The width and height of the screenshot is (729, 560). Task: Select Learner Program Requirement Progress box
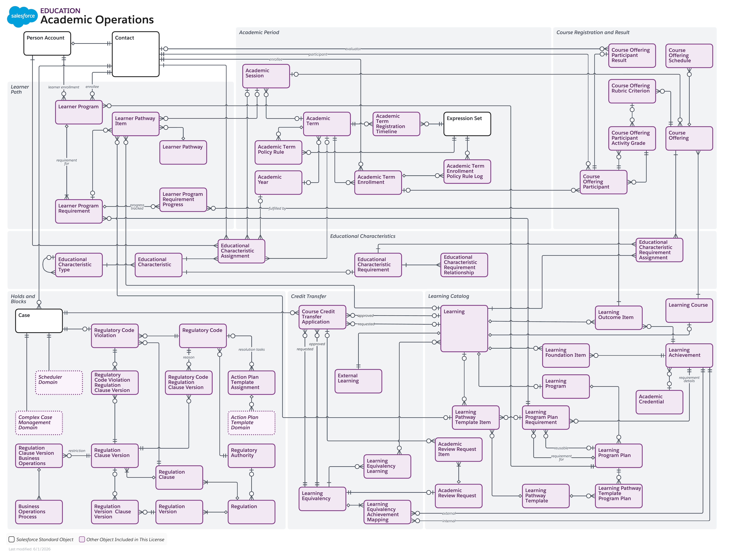(x=183, y=200)
